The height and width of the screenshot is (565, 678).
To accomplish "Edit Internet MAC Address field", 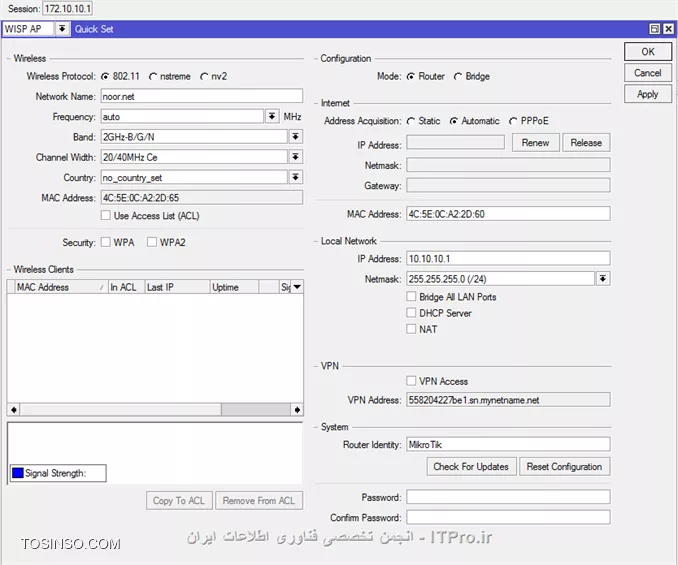I will 508,214.
